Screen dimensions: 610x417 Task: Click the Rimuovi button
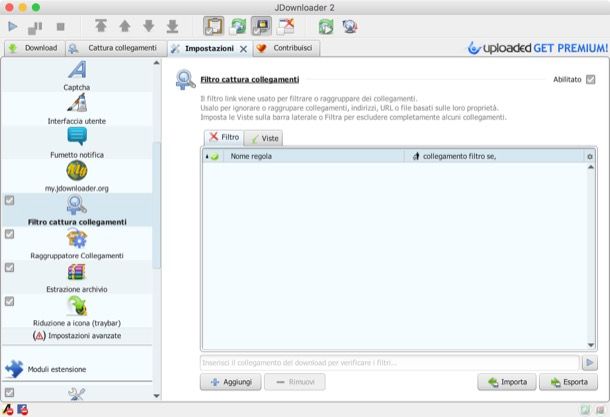click(x=295, y=382)
